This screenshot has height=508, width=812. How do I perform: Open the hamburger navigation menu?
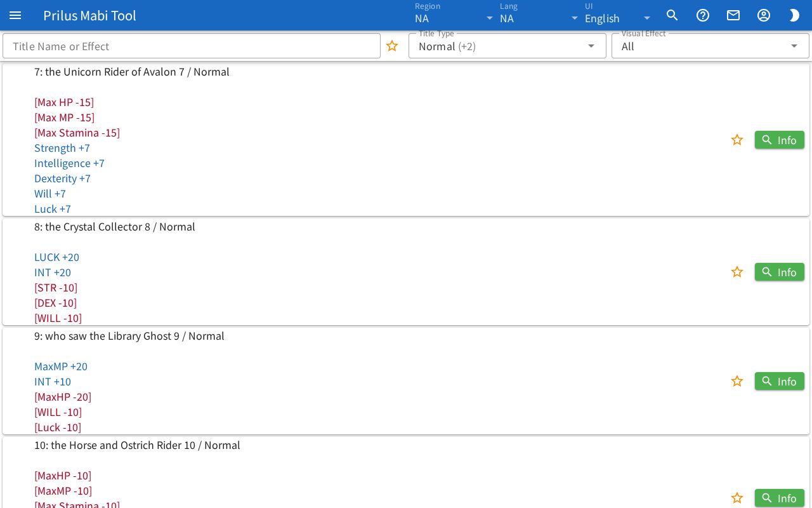(x=15, y=15)
